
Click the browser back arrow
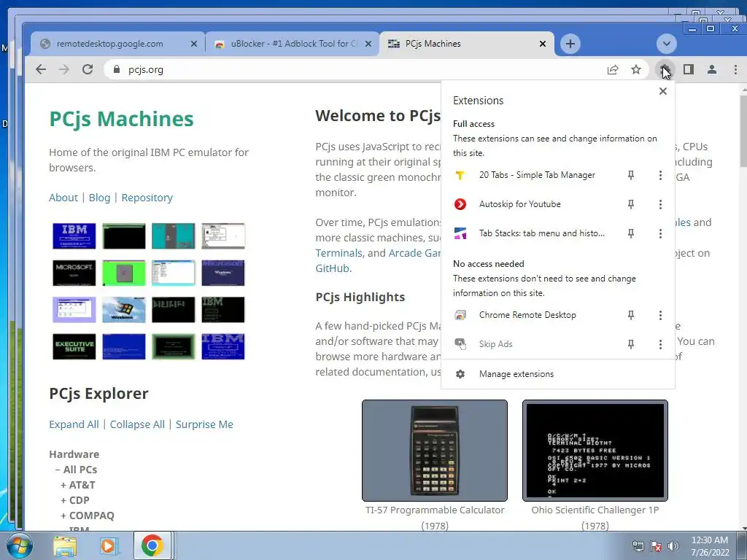tap(41, 69)
